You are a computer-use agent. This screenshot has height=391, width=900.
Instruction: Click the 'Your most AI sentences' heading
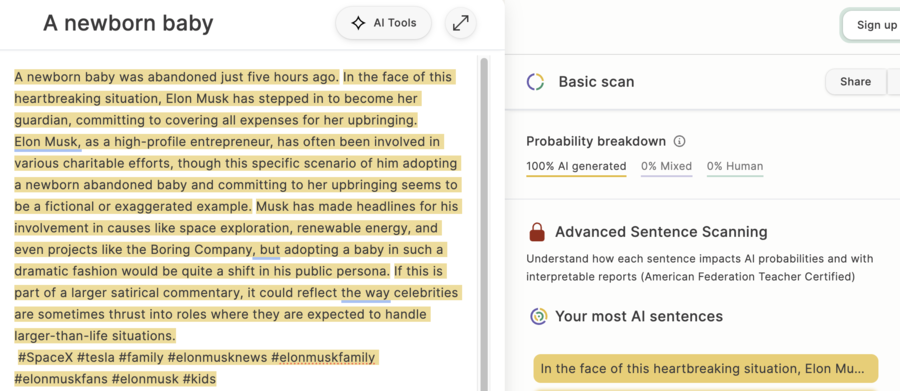639,316
